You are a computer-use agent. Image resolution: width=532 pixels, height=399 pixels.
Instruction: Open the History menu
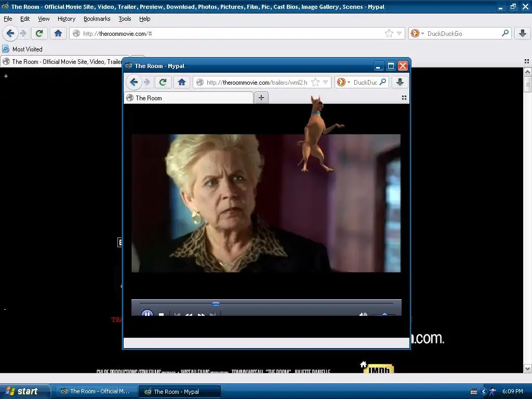tap(66, 19)
